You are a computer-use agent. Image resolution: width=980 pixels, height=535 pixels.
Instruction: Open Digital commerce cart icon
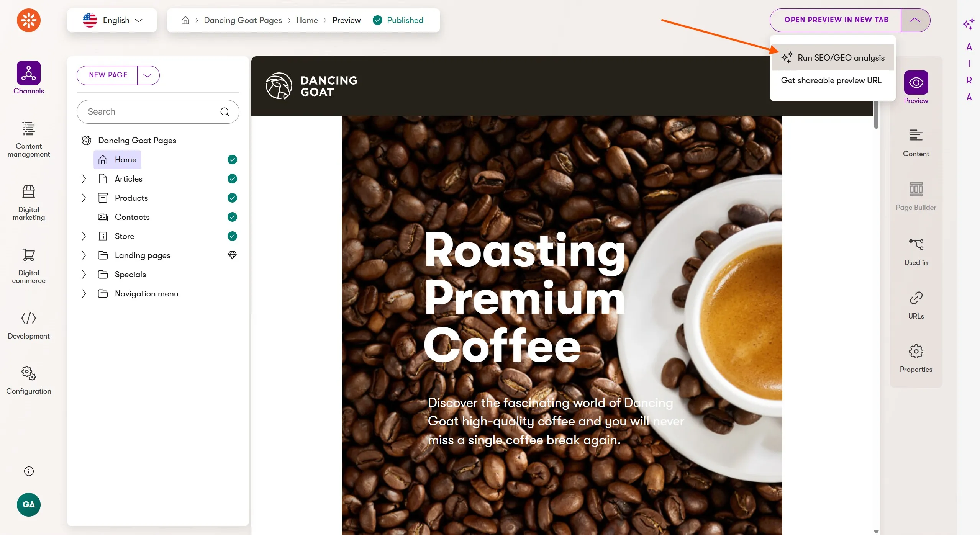pos(29,255)
